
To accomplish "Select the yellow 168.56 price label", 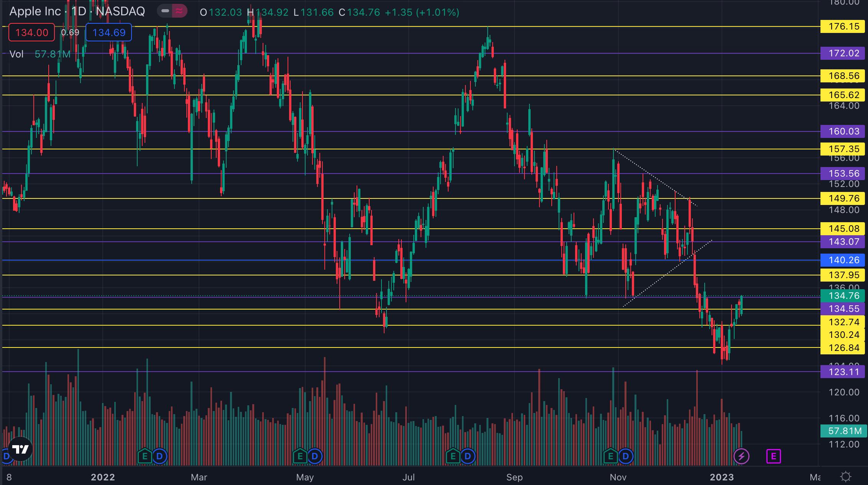I will [x=843, y=76].
